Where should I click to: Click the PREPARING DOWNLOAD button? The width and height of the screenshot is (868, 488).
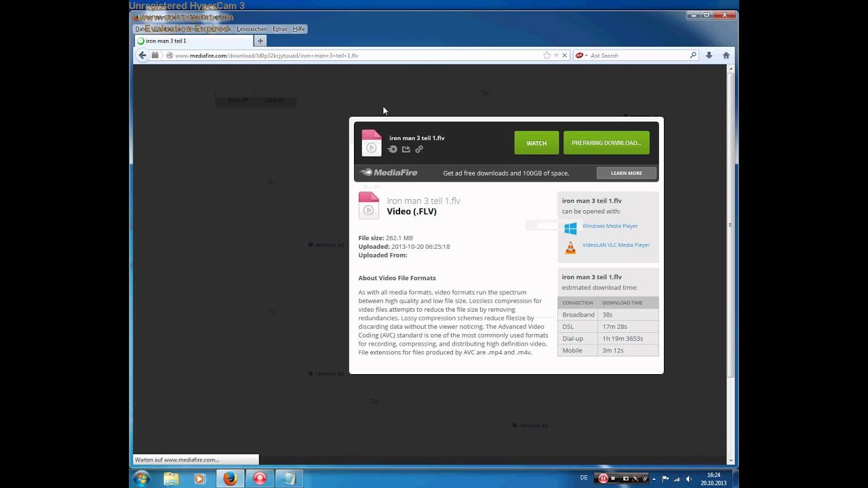click(606, 143)
